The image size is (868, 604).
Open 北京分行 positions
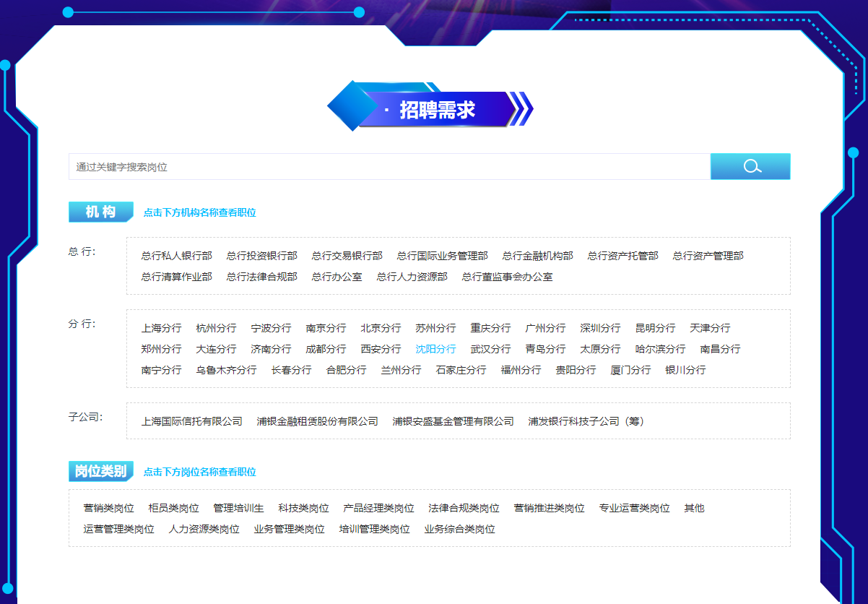point(381,328)
